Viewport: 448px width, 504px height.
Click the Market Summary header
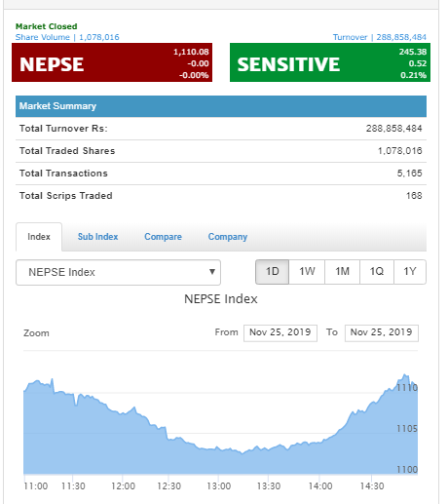point(221,106)
